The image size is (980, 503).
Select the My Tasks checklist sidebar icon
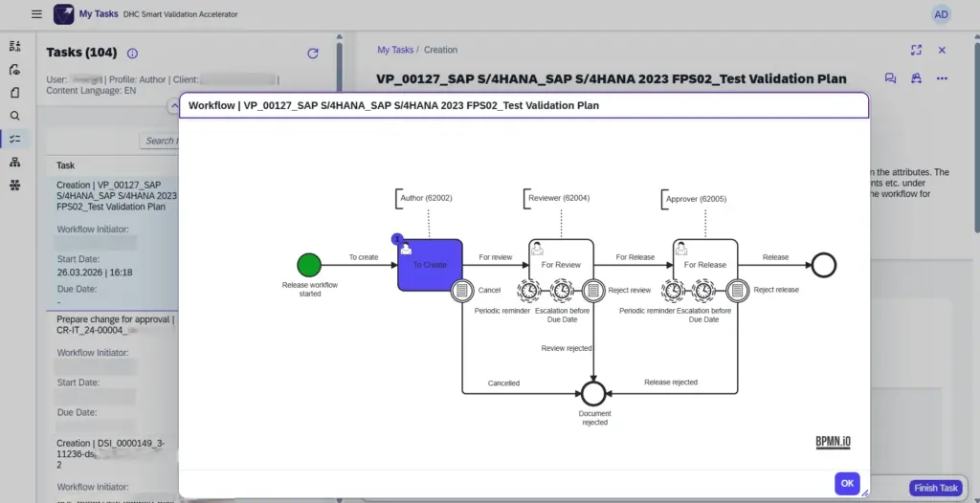click(x=15, y=139)
